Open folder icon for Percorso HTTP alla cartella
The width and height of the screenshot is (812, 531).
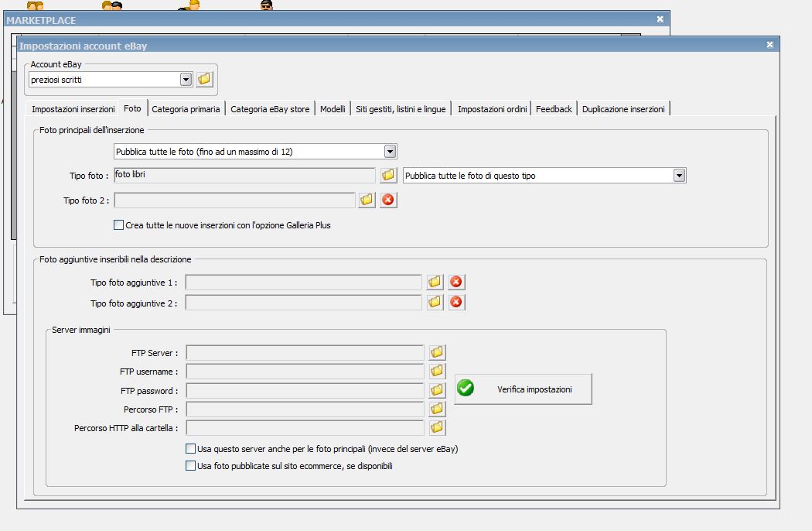coord(437,427)
